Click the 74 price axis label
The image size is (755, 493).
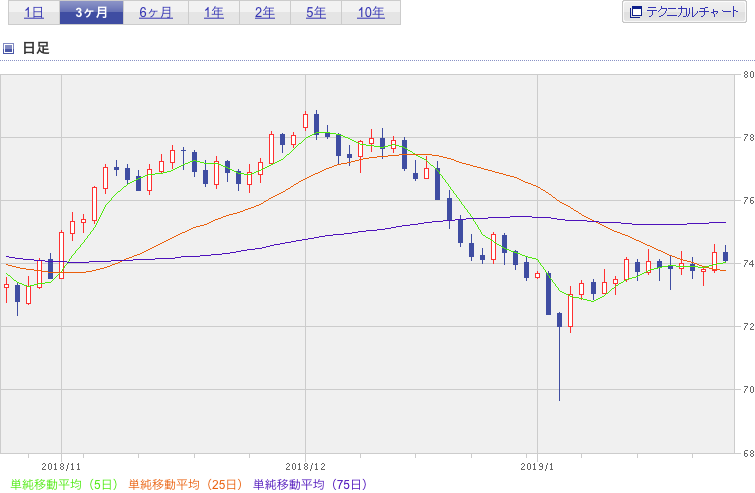point(748,263)
